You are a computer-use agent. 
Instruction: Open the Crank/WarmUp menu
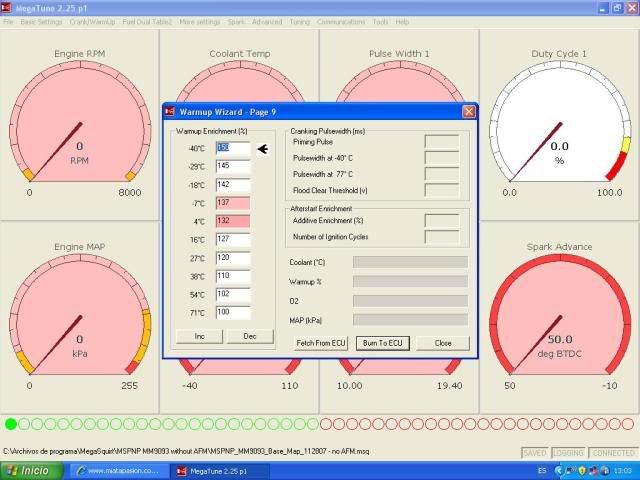[x=92, y=22]
